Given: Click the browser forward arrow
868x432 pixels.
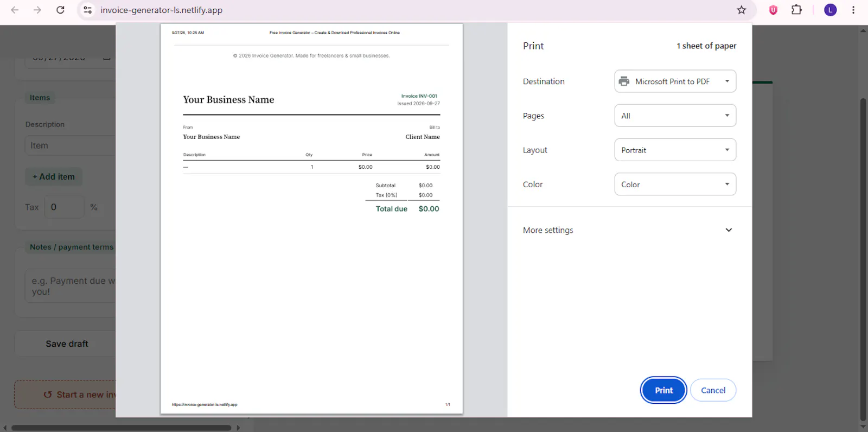Looking at the screenshot, I should coord(37,10).
